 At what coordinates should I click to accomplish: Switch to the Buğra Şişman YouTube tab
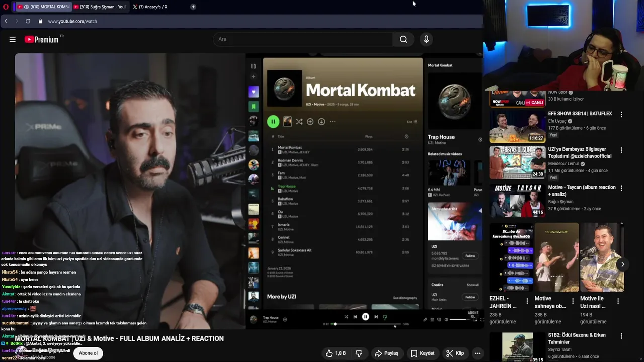click(x=100, y=7)
